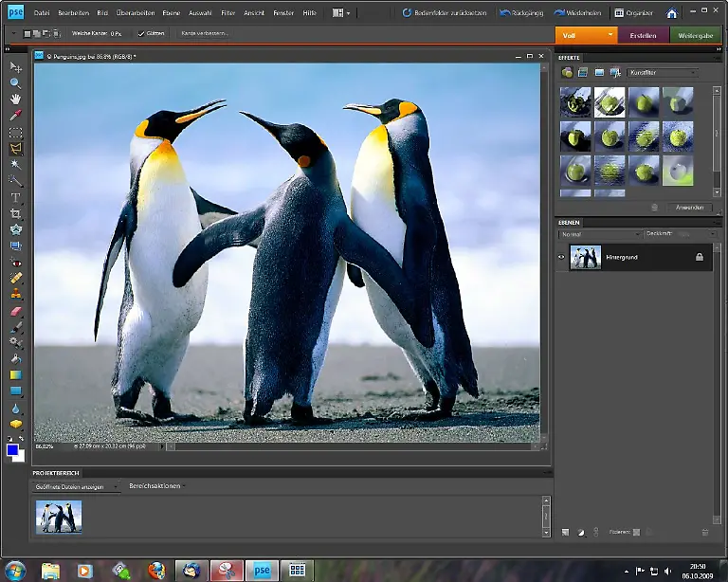Screen dimensions: 728x582
Task: Select the Move tool
Action: click(x=15, y=67)
